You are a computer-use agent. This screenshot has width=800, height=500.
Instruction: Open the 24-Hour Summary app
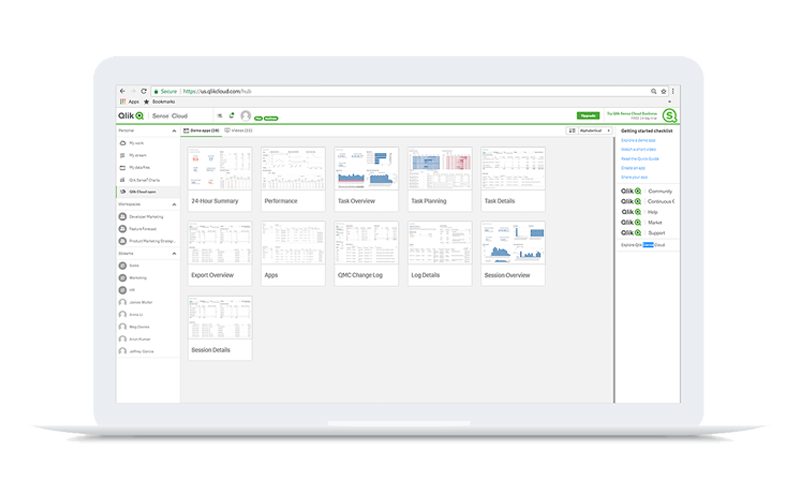220,179
